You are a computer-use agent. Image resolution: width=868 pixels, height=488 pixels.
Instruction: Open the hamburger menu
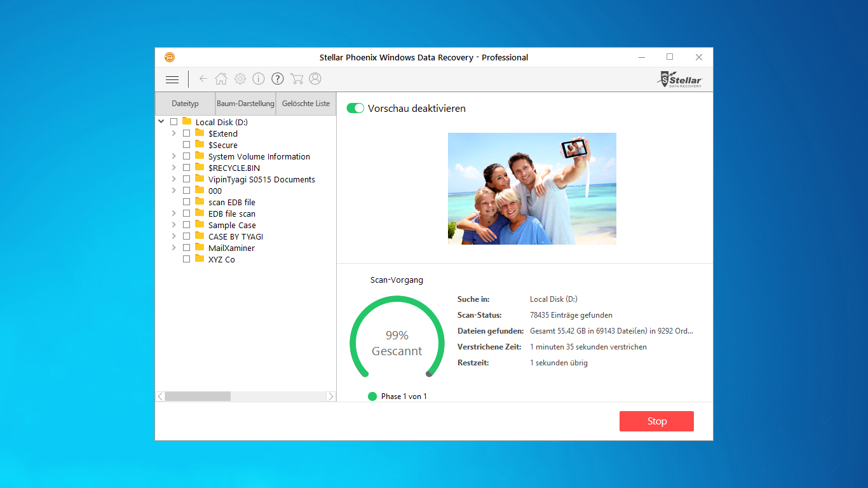[172, 79]
